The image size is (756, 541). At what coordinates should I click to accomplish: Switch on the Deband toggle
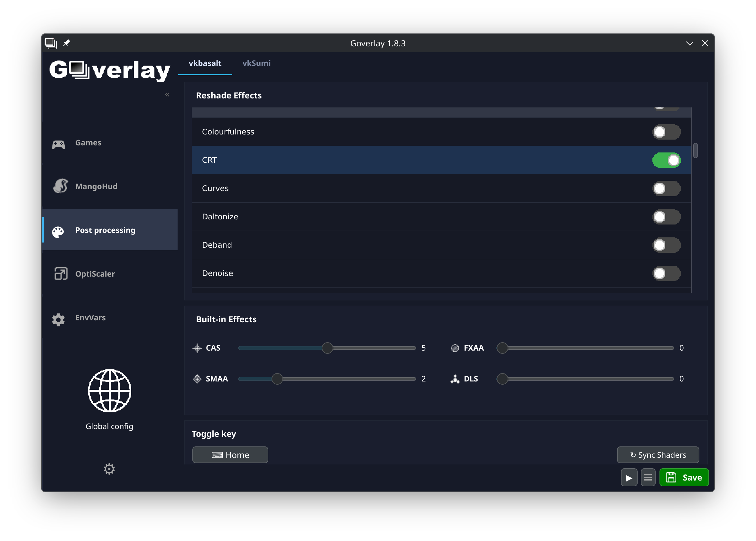(x=666, y=245)
